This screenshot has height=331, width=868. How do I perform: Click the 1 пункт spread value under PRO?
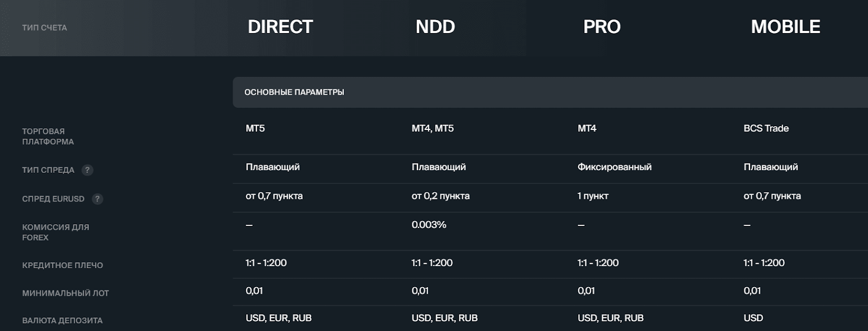coord(592,196)
